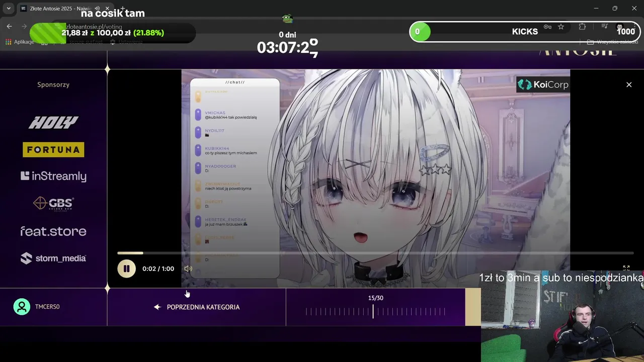Screen dimensions: 644x362
Task: Open the HOLY sponsor logo
Action: click(x=53, y=122)
